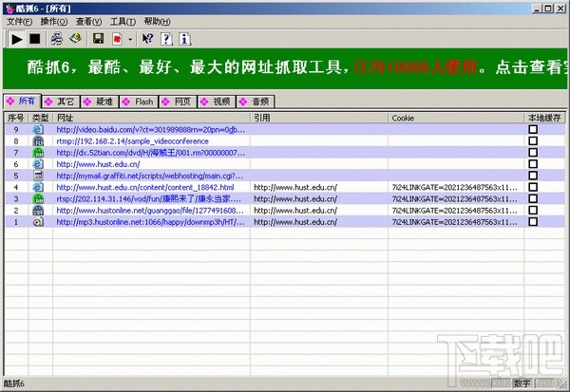Click the web page type icon in row 9
Screen dimensions: 570x392
tap(38, 129)
